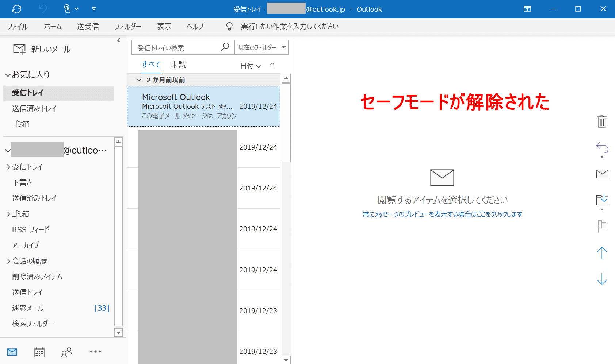
Task: Click message list scrollbar up arrow
Action: click(286, 78)
